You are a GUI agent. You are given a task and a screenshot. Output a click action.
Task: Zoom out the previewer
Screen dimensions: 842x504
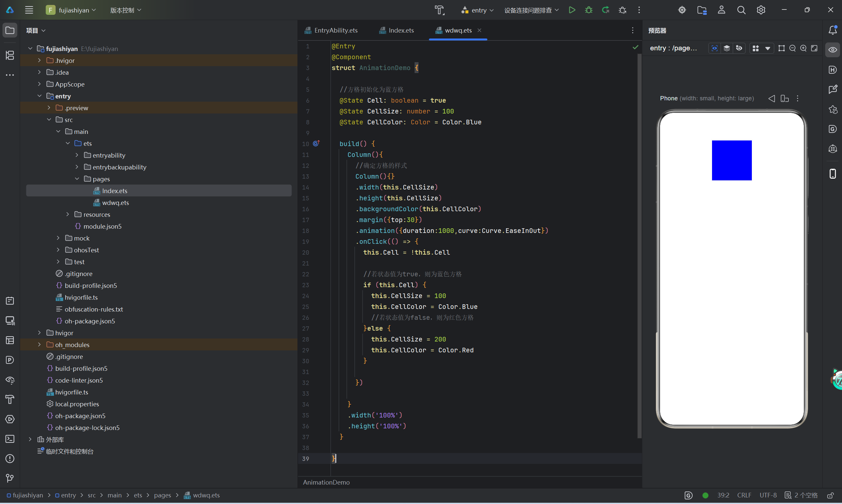(x=792, y=48)
